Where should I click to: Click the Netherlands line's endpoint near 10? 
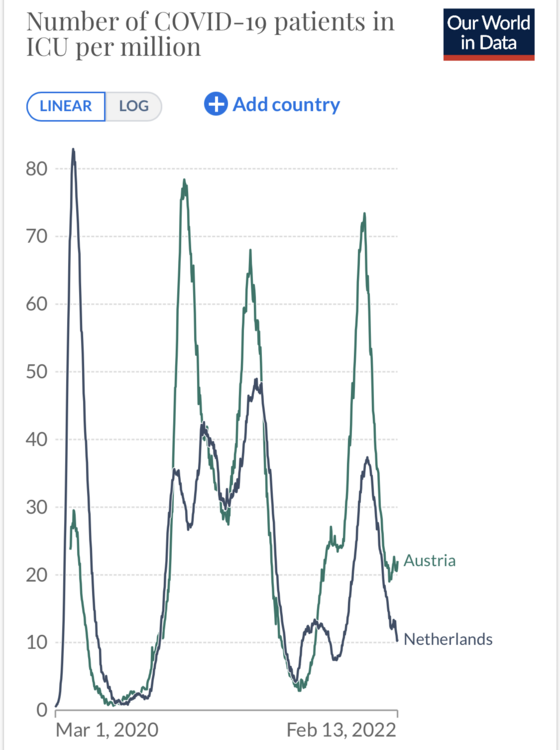397,640
